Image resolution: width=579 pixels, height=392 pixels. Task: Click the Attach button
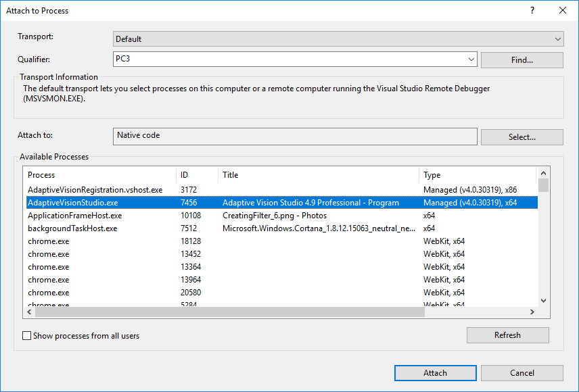(435, 373)
